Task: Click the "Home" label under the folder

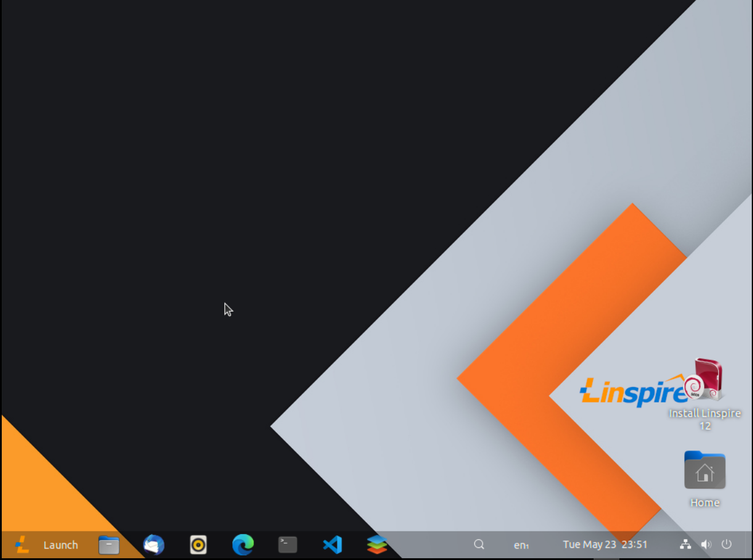Action: [705, 503]
